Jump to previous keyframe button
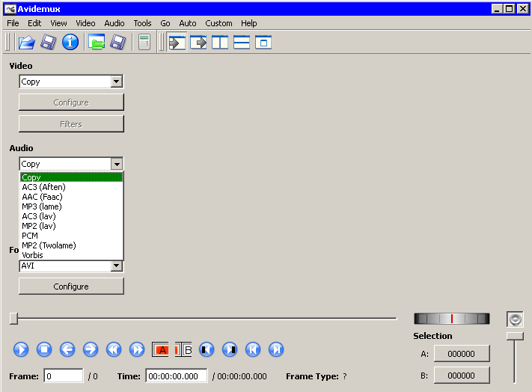 click(114, 349)
